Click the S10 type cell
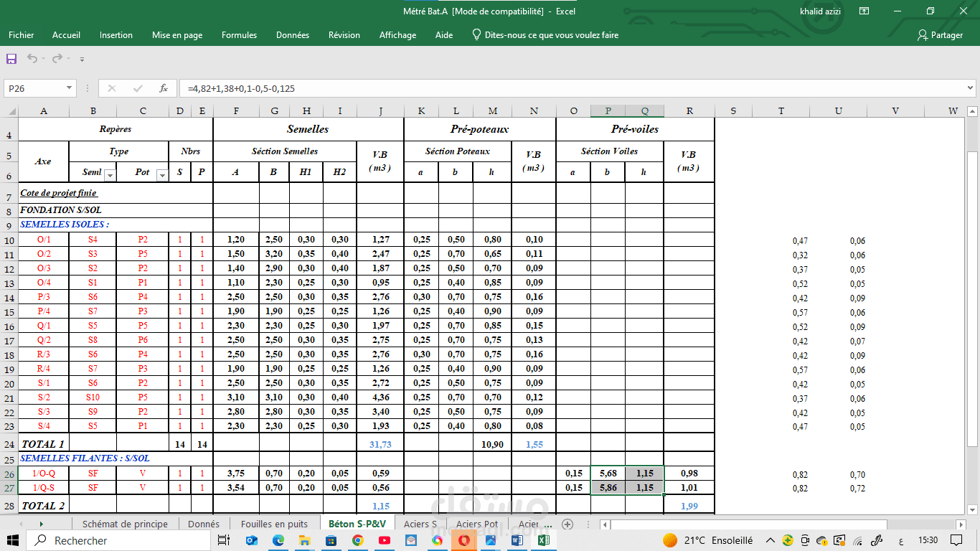Screen dimensions: 980x551 click(93, 397)
